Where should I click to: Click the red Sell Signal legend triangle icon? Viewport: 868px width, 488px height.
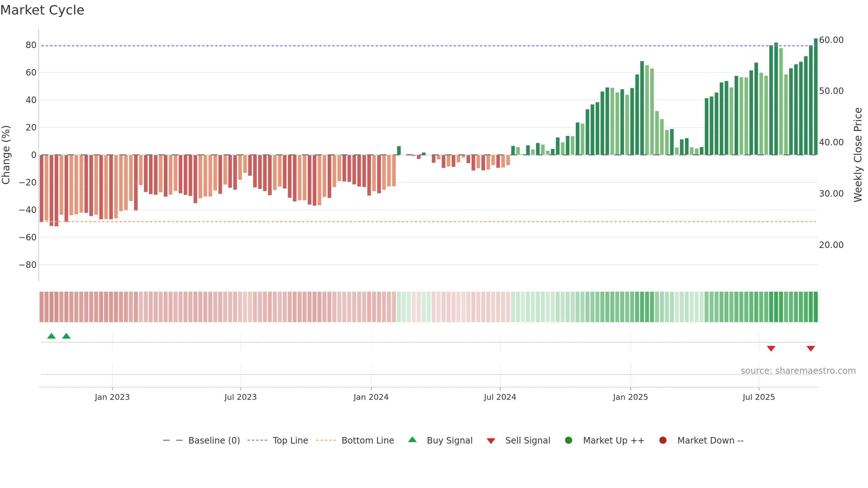491,441
